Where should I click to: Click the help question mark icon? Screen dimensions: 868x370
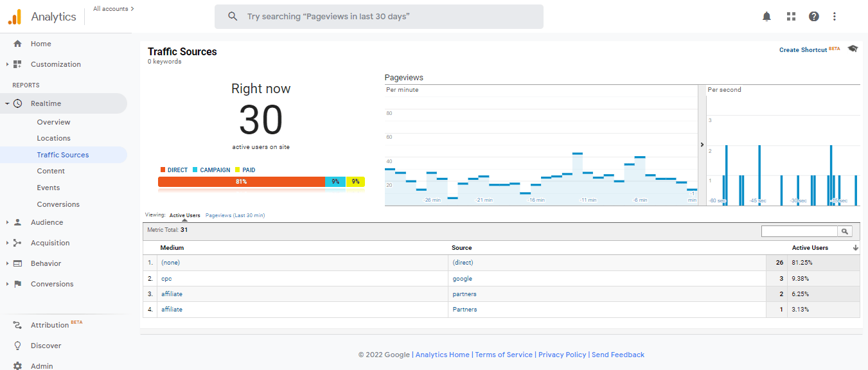pyautogui.click(x=814, y=17)
